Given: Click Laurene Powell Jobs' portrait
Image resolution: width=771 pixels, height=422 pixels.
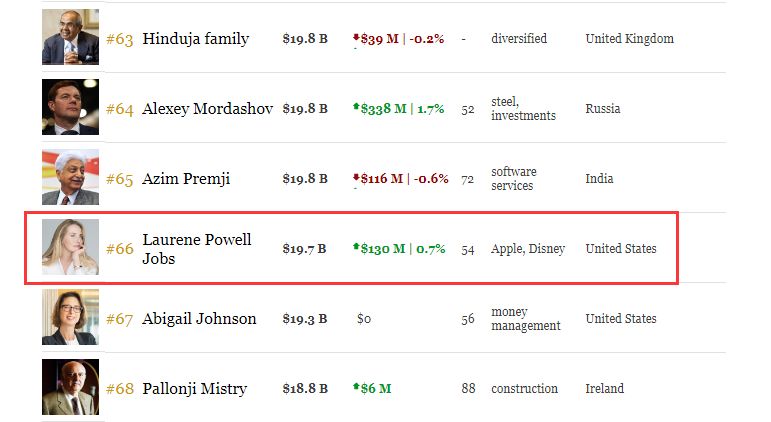Looking at the screenshot, I should click(70, 248).
